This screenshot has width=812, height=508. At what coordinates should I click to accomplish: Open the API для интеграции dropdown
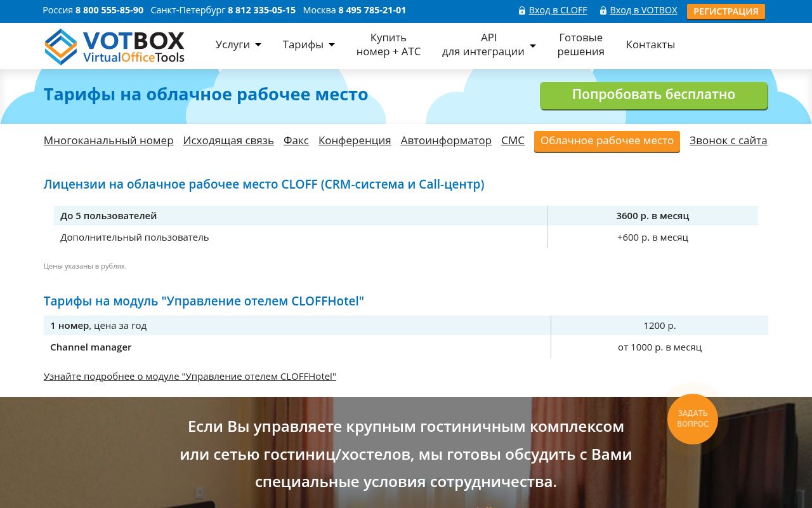[x=488, y=44]
